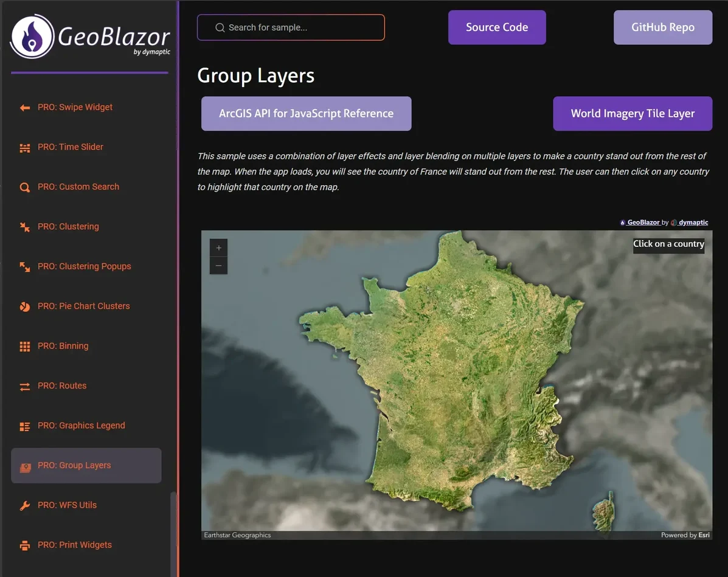Screen dimensions: 728x577
Task: Click the PRO: Clustering Popups diverging arrows icon
Action: tap(24, 266)
